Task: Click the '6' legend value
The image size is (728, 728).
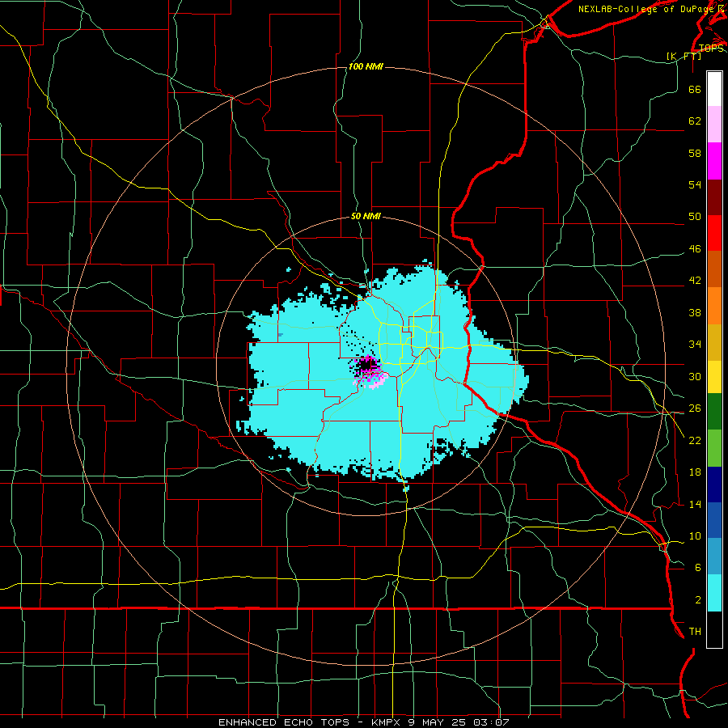Action: [x=698, y=568]
